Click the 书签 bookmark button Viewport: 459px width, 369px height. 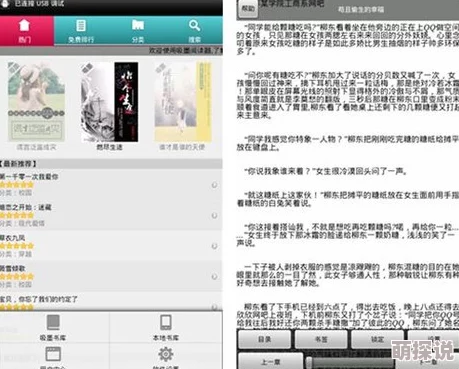[321, 339]
